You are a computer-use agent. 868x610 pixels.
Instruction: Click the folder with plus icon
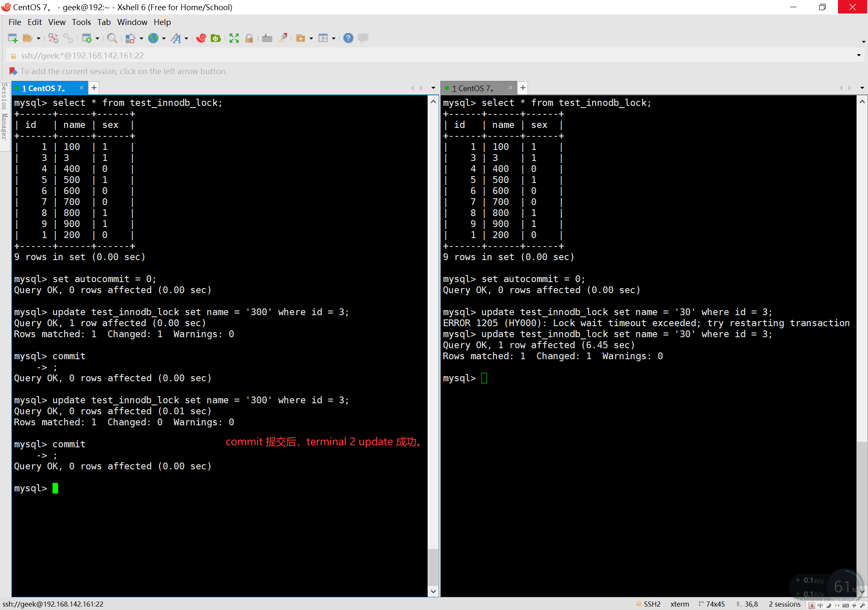click(x=301, y=38)
